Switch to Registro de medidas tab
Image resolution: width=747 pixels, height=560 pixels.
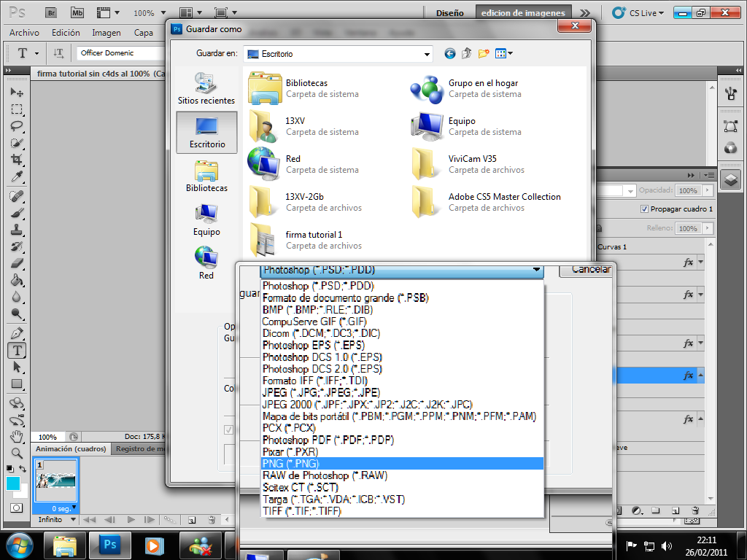[x=139, y=449]
